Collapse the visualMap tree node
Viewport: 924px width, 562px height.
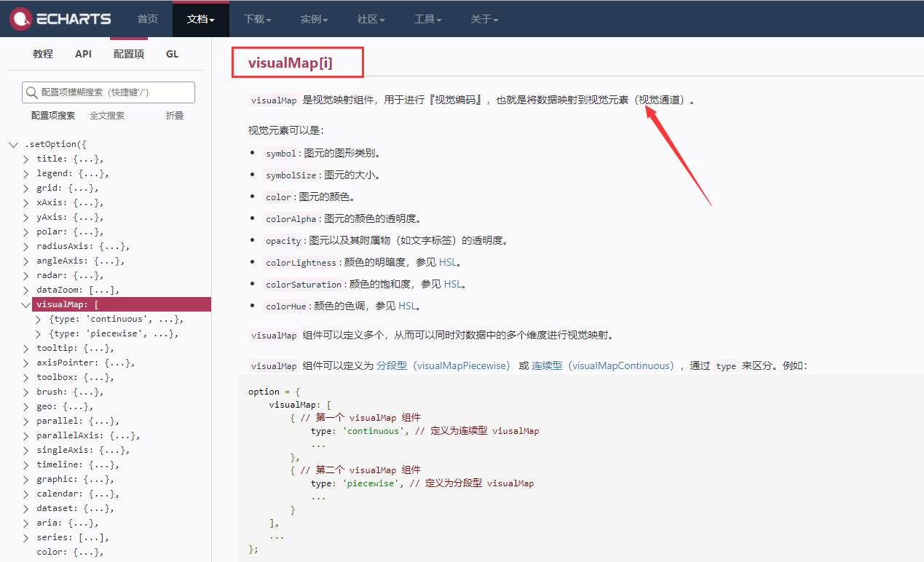point(26,304)
